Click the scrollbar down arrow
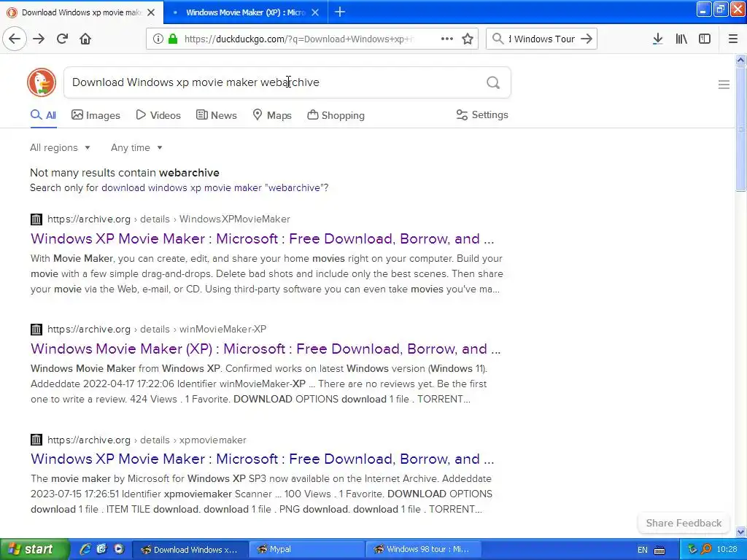This screenshot has height=560, width=747. click(740, 532)
